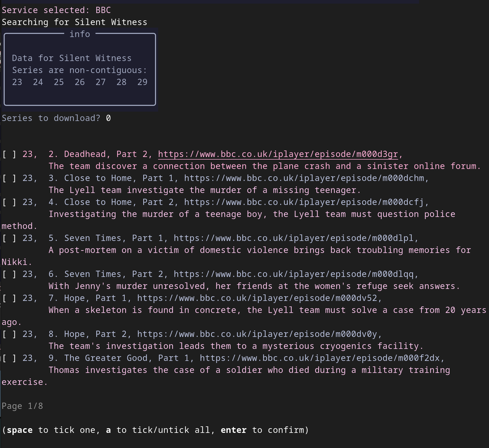This screenshot has height=448, width=489.
Task: Click series number 24 in the info box
Action: [38, 82]
